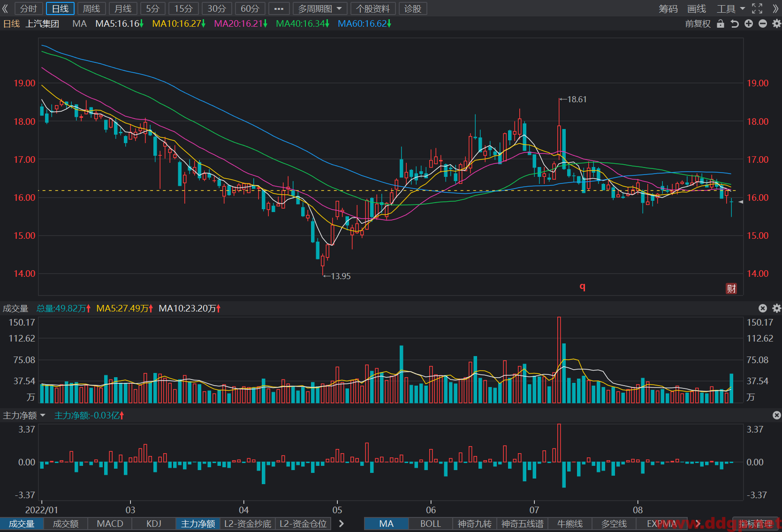This screenshot has height=532, width=782.
Task: Click the current price arrow marker on right axis
Action: [x=741, y=202]
